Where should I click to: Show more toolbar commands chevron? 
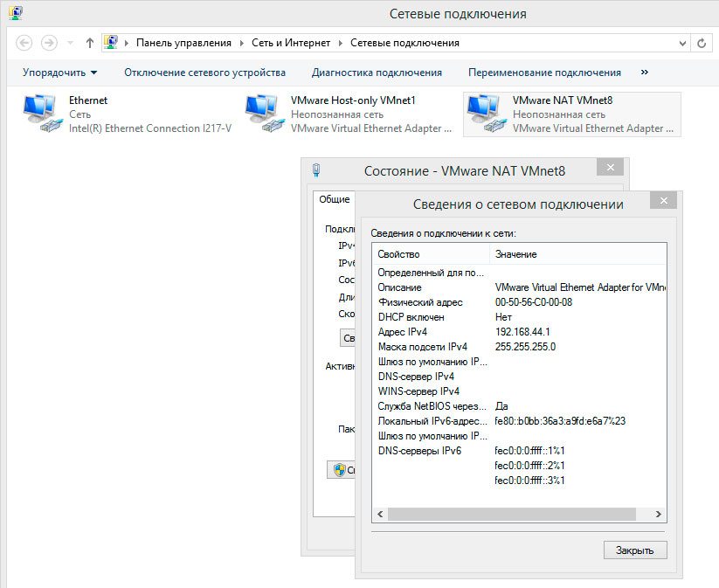pyautogui.click(x=644, y=72)
